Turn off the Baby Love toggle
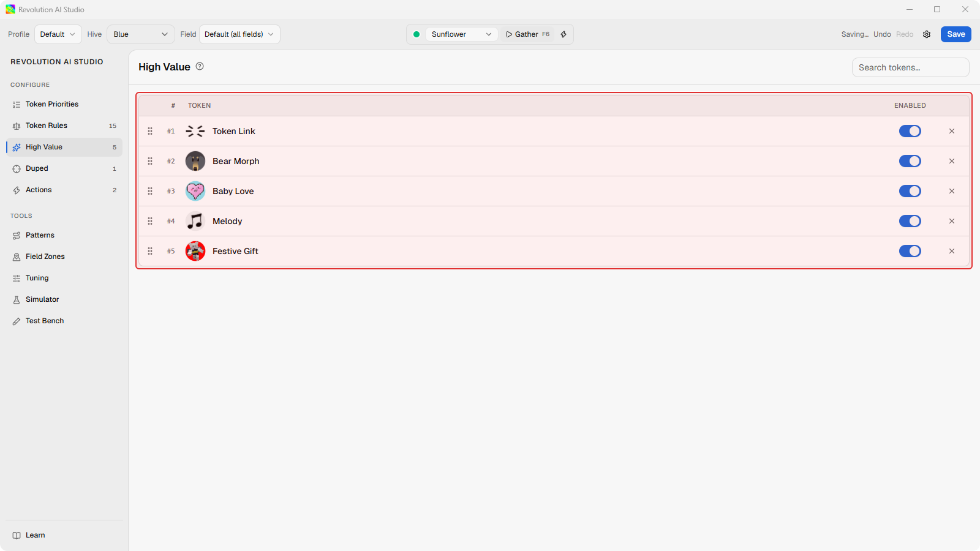Viewport: 980px width, 551px height. (910, 191)
